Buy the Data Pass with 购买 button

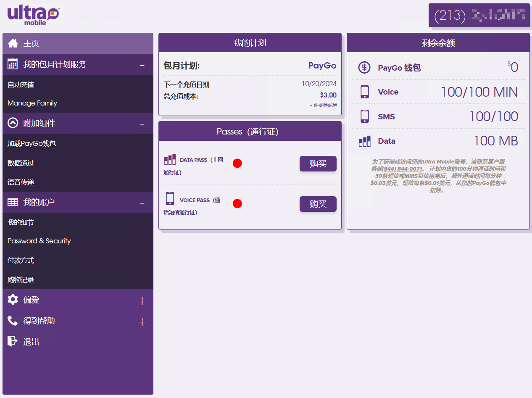(x=318, y=164)
